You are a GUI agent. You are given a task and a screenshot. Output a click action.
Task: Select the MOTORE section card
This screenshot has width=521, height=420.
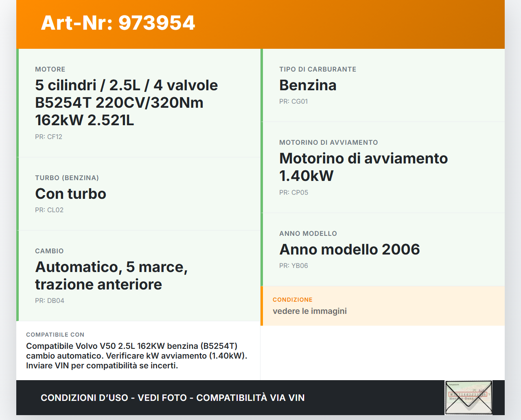138,102
